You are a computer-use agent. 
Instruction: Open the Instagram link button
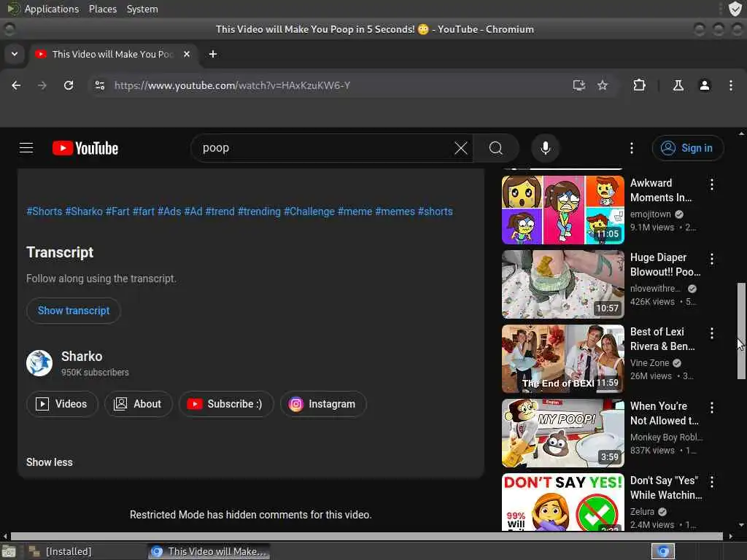pos(323,404)
